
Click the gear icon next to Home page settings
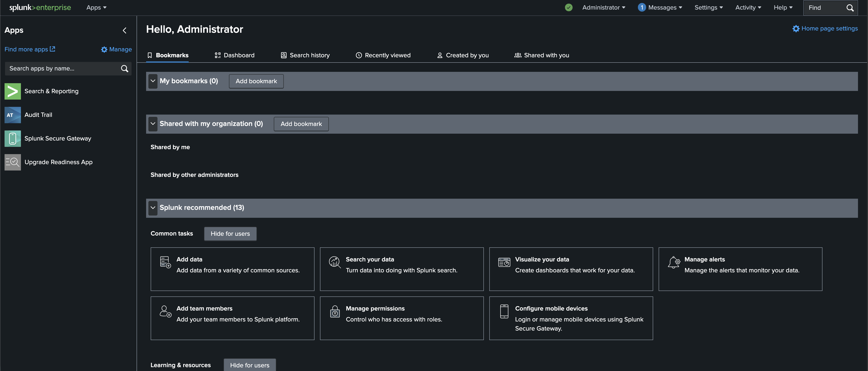pos(796,29)
